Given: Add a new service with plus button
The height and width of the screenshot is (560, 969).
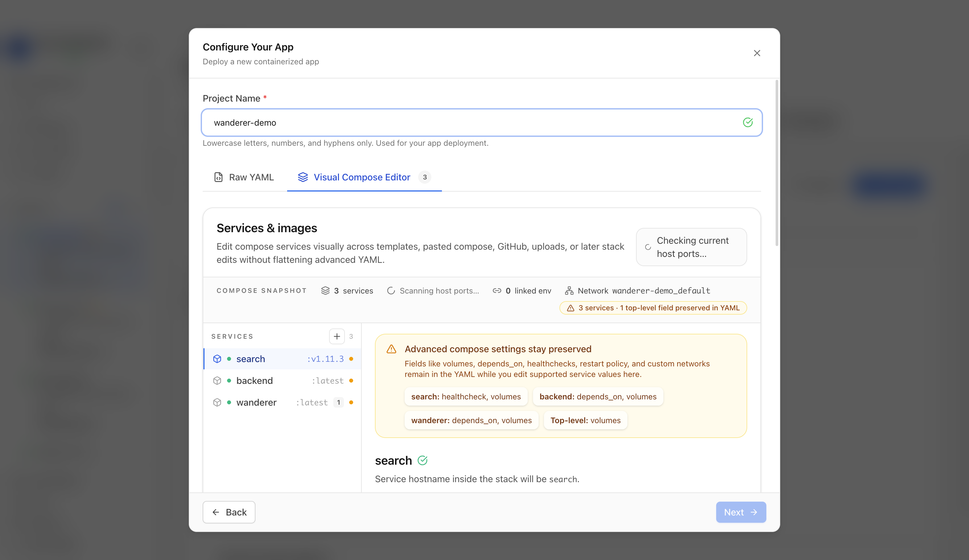Looking at the screenshot, I should tap(337, 336).
